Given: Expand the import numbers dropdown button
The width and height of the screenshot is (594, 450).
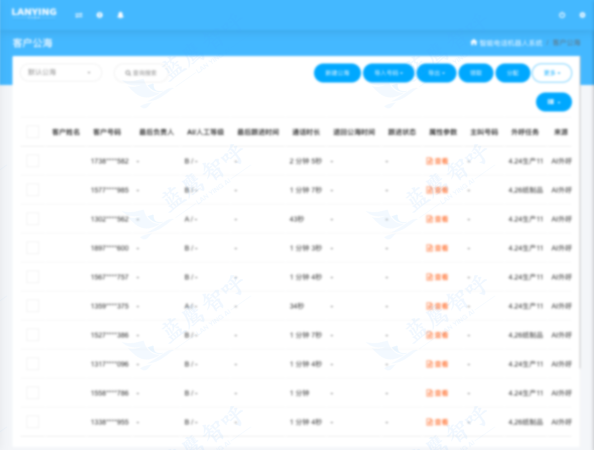Looking at the screenshot, I should coord(389,73).
